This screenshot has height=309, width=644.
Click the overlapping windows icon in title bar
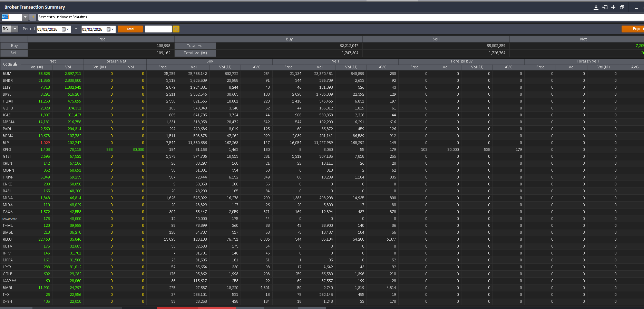click(622, 7)
